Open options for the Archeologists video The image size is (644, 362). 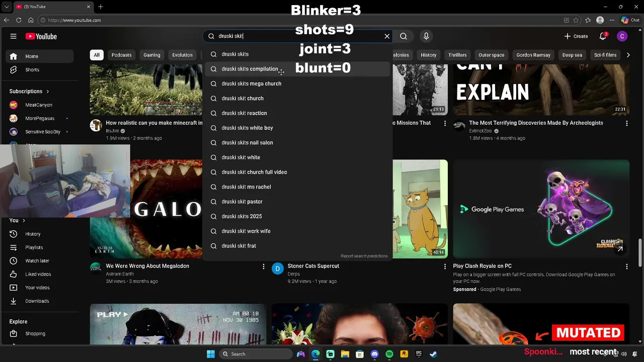626,123
